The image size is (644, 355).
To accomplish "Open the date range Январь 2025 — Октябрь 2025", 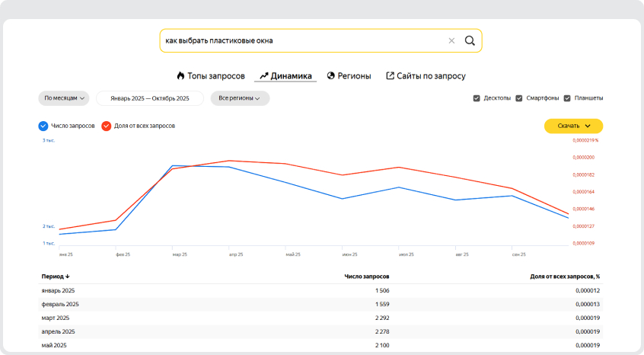I will pos(149,98).
